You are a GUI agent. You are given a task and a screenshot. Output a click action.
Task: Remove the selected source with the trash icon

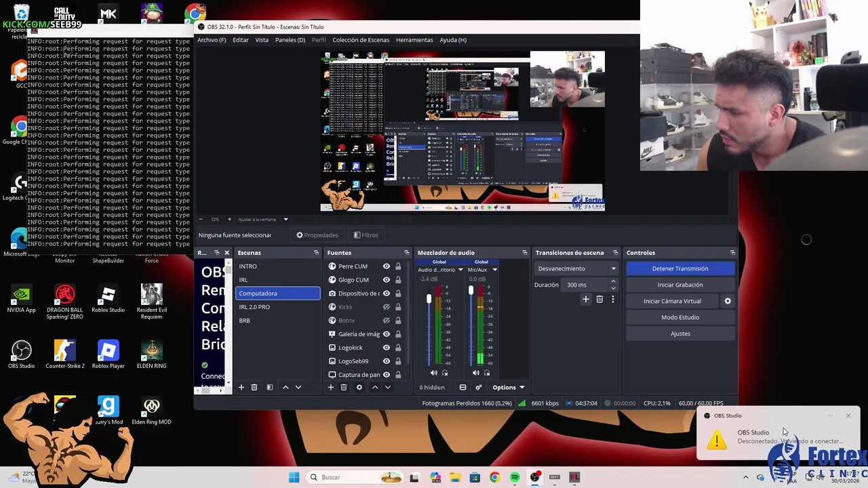[x=344, y=387]
